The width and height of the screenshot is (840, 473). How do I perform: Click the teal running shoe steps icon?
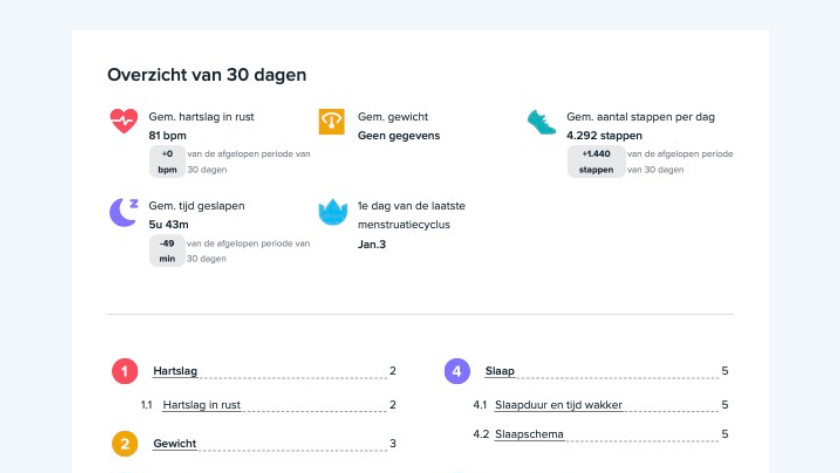[541, 122]
